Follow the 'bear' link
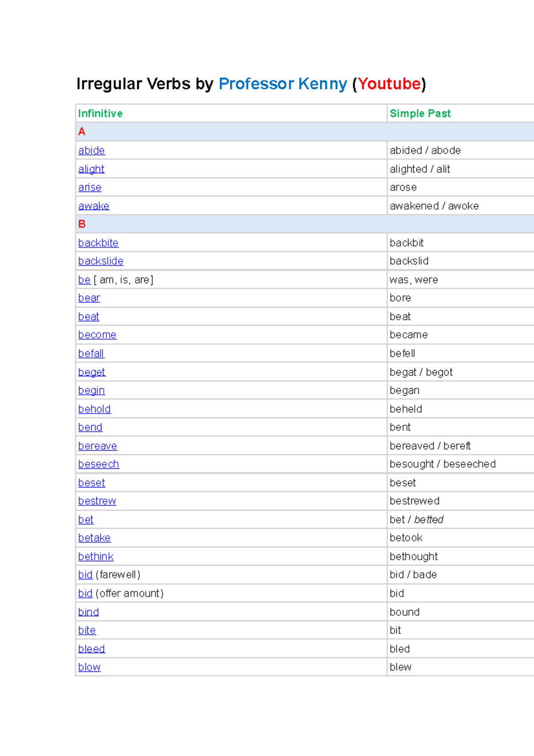This screenshot has width=534, height=756. [x=89, y=298]
